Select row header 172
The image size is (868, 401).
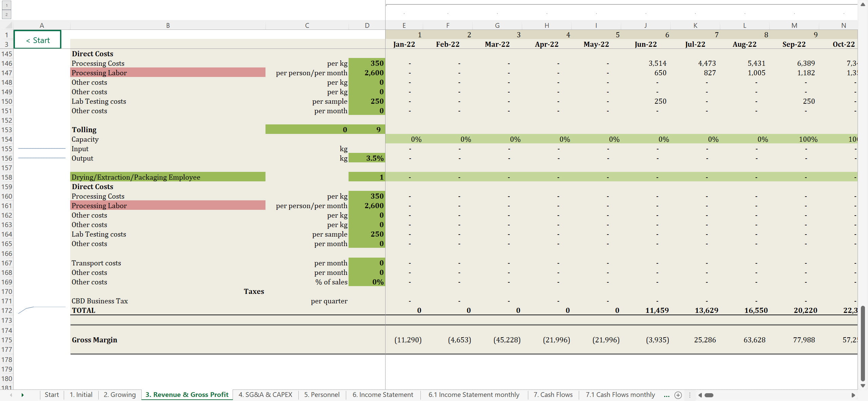point(6,310)
